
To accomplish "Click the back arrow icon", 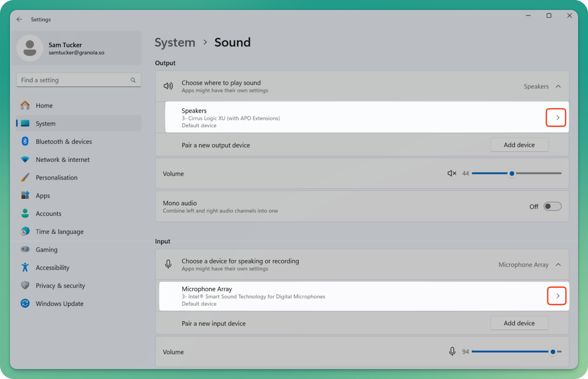I will (x=19, y=19).
